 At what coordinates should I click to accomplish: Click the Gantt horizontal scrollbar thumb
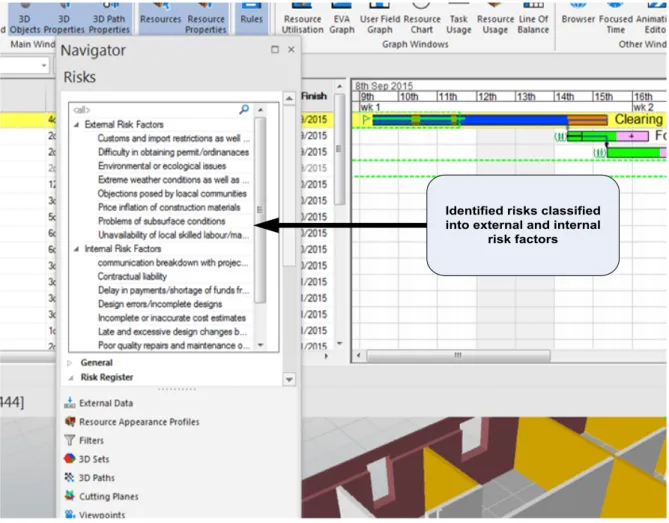458,355
